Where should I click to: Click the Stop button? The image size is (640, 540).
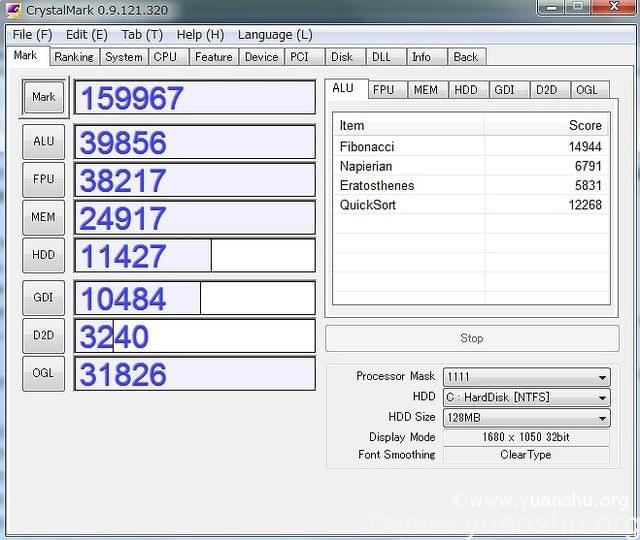[x=472, y=338]
